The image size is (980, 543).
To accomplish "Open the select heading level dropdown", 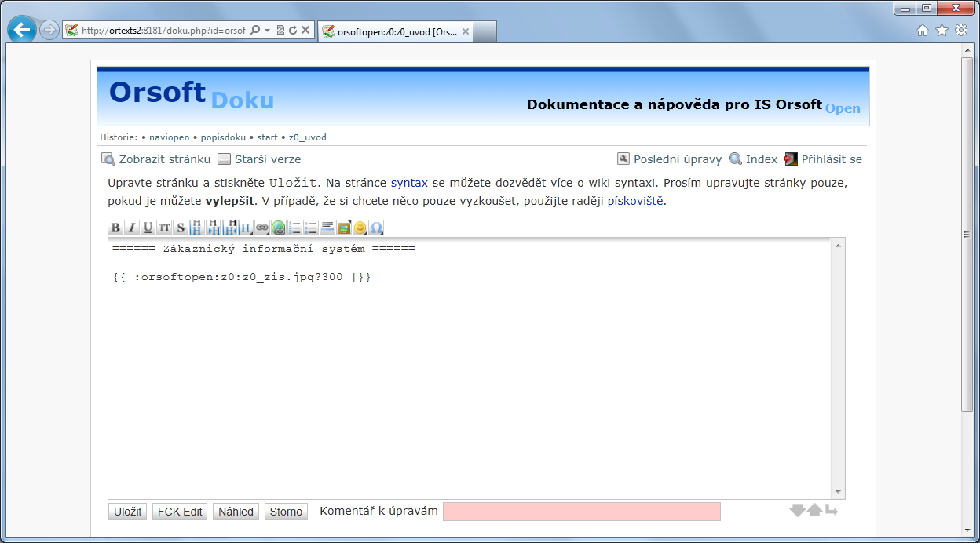I will tap(246, 228).
